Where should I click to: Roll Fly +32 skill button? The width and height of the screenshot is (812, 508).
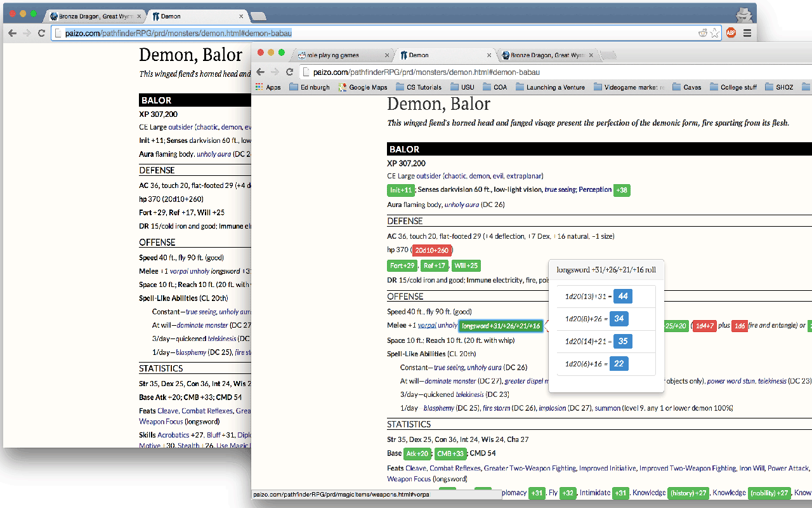[568, 493]
